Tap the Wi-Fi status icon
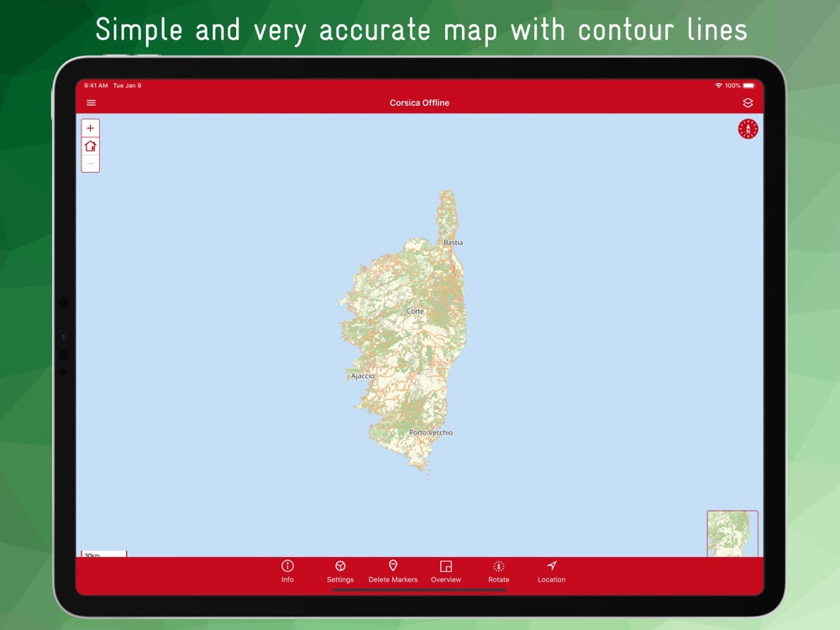The width and height of the screenshot is (840, 630). tap(718, 86)
